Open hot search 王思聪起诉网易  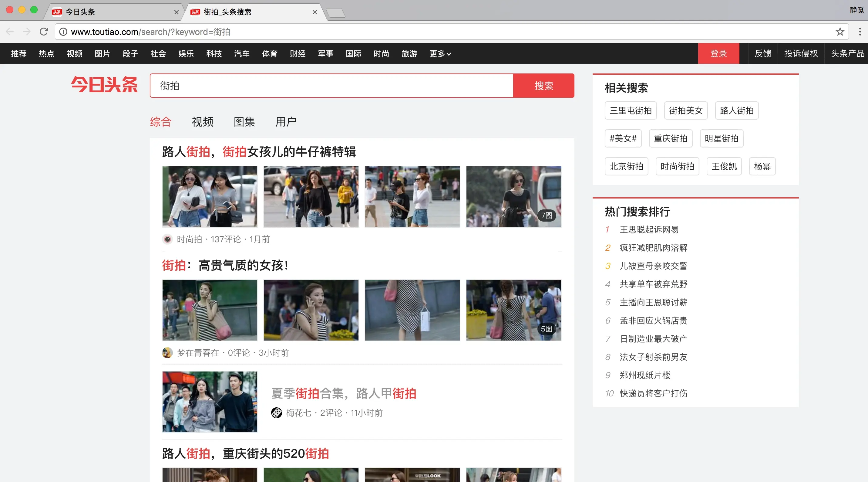pyautogui.click(x=649, y=230)
